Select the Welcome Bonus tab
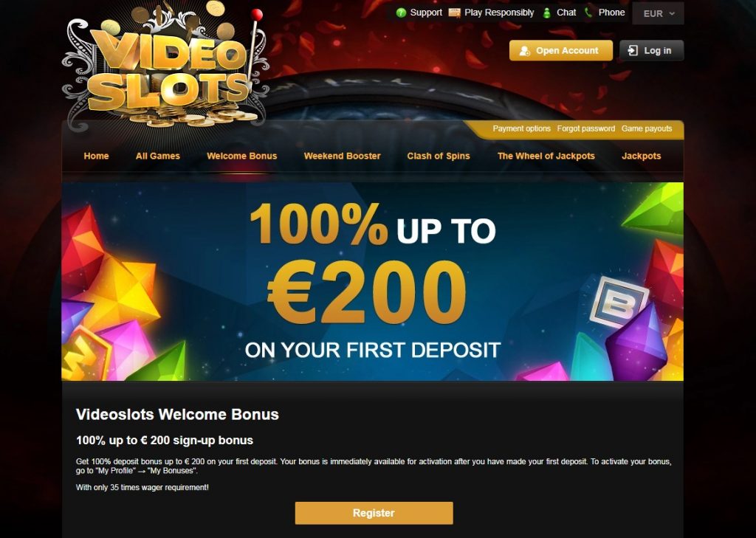 click(242, 156)
